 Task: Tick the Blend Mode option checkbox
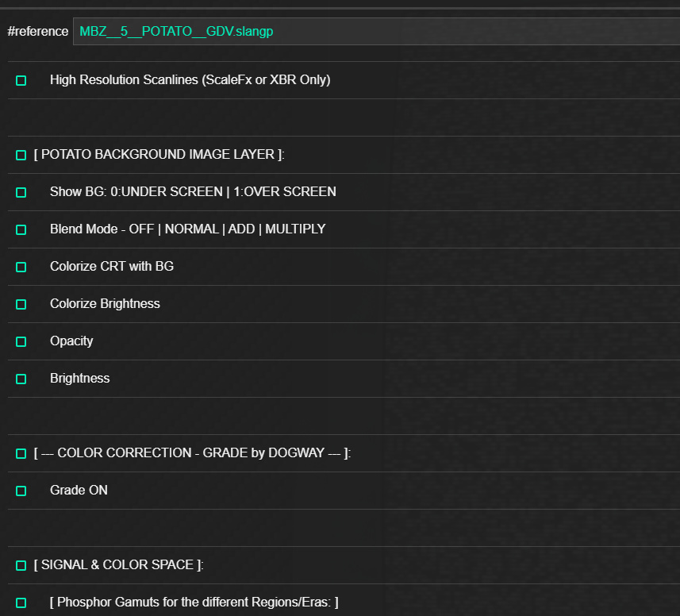click(x=21, y=229)
